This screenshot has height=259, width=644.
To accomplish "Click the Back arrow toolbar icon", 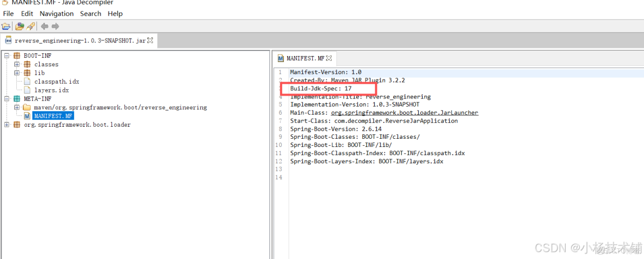I will (x=45, y=26).
